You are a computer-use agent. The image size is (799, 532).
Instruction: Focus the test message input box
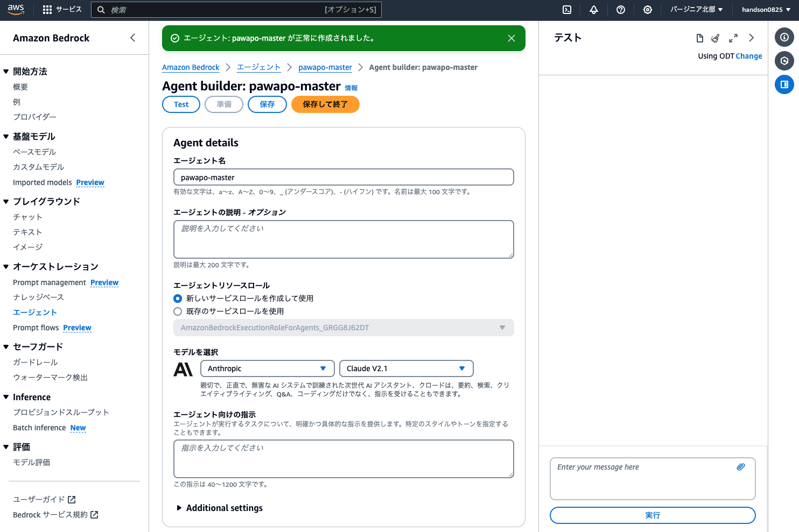coord(653,479)
